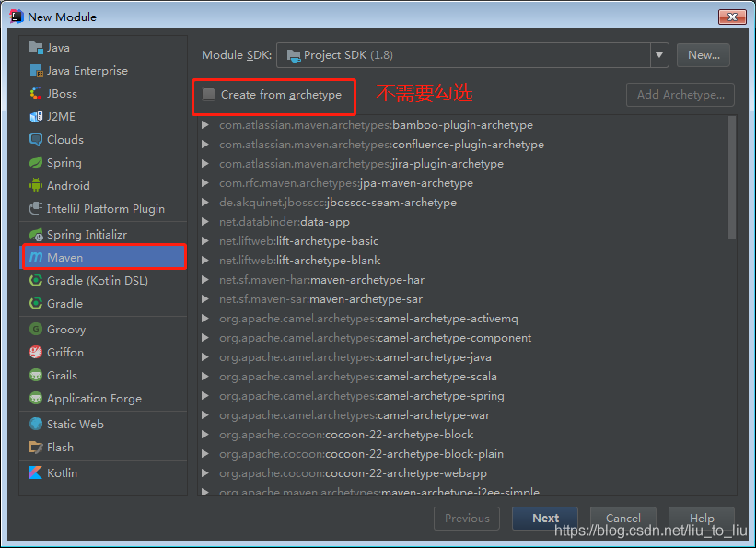Click the New... SDK button
Screen dimensions: 756x548
(x=704, y=55)
